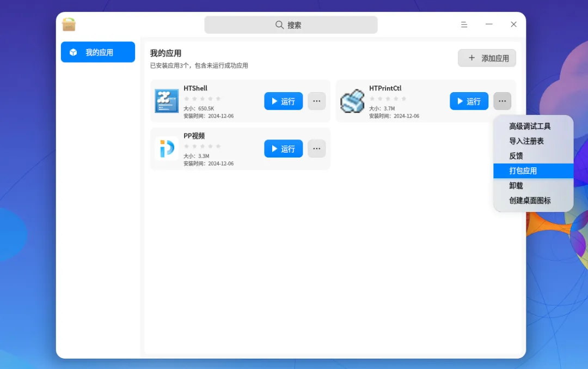Click the 添加应用 button
The height and width of the screenshot is (369, 588).
tap(487, 58)
